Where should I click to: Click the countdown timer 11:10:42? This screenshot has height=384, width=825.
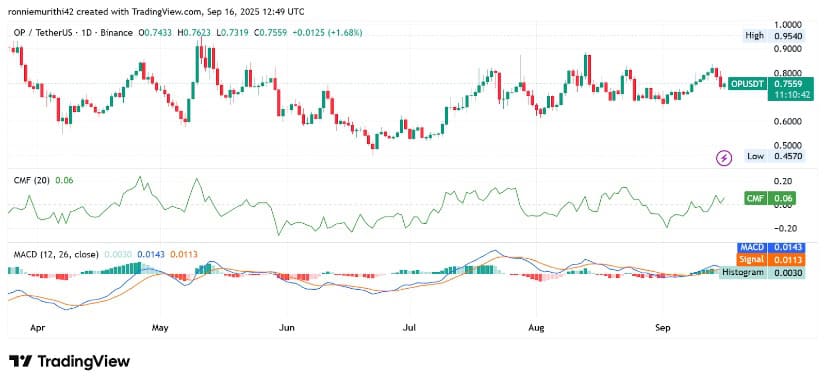click(x=791, y=95)
